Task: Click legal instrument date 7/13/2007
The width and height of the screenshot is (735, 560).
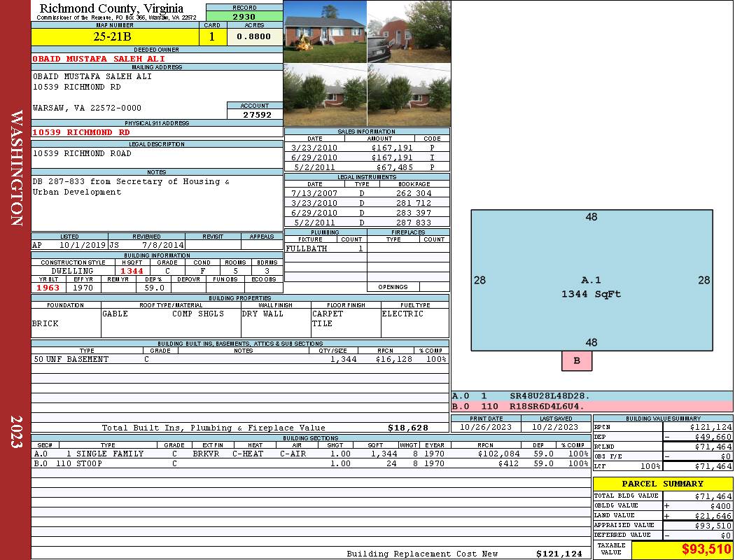Action: coord(314,193)
